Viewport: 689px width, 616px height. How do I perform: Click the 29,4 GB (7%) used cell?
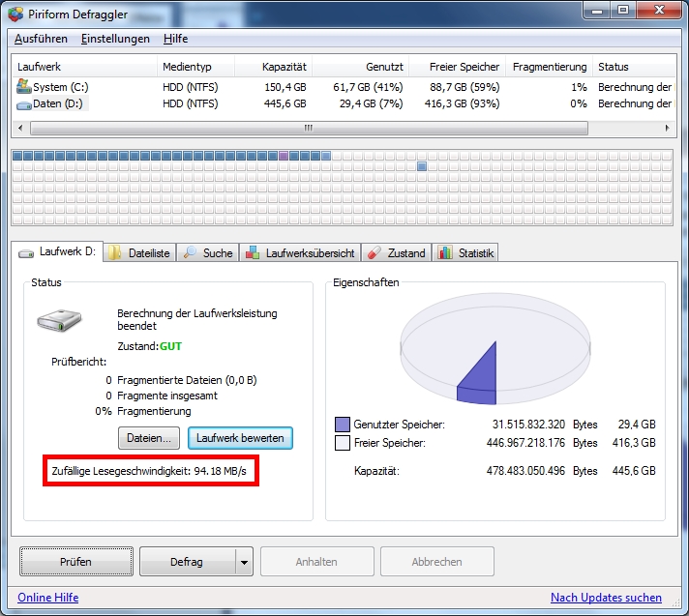372,103
